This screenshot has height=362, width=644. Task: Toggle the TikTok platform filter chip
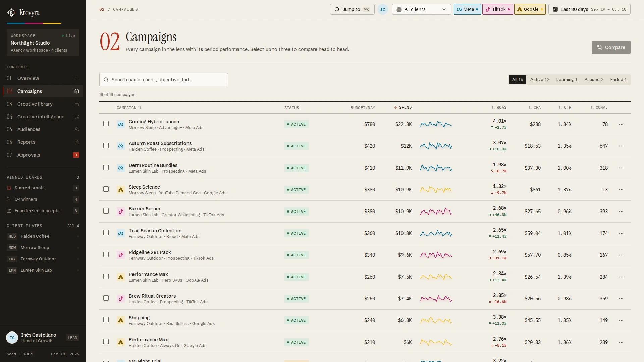coord(497,9)
